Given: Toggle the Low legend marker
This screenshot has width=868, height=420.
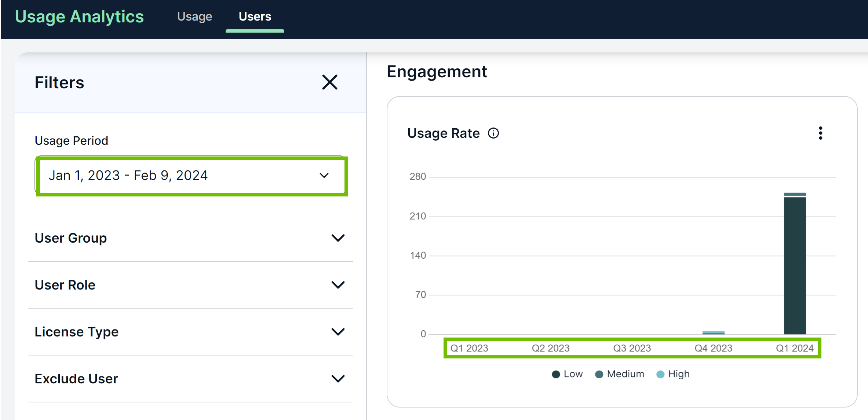Looking at the screenshot, I should click(x=556, y=374).
